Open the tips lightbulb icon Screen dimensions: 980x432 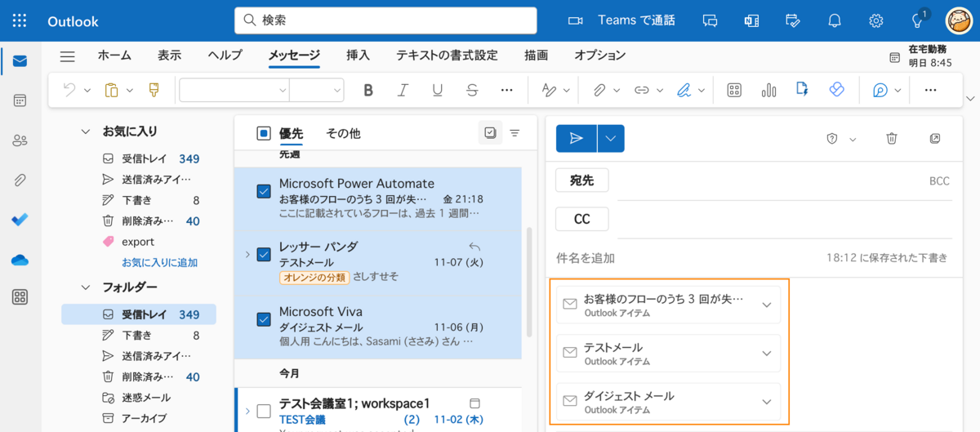click(918, 20)
